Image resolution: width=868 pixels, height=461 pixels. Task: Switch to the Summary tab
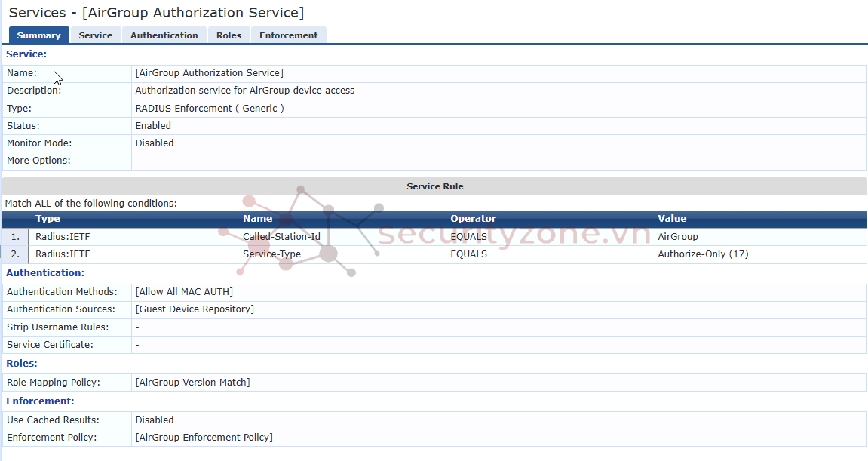(38, 35)
